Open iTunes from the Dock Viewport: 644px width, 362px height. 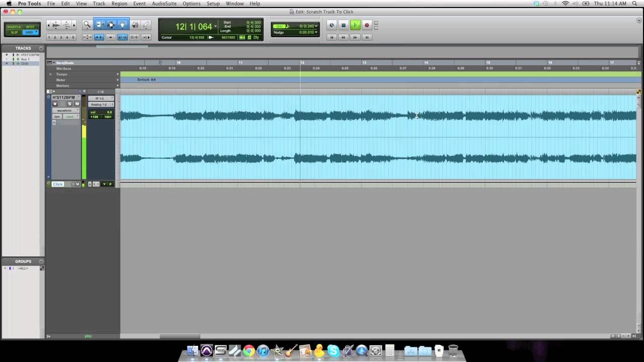(x=263, y=350)
